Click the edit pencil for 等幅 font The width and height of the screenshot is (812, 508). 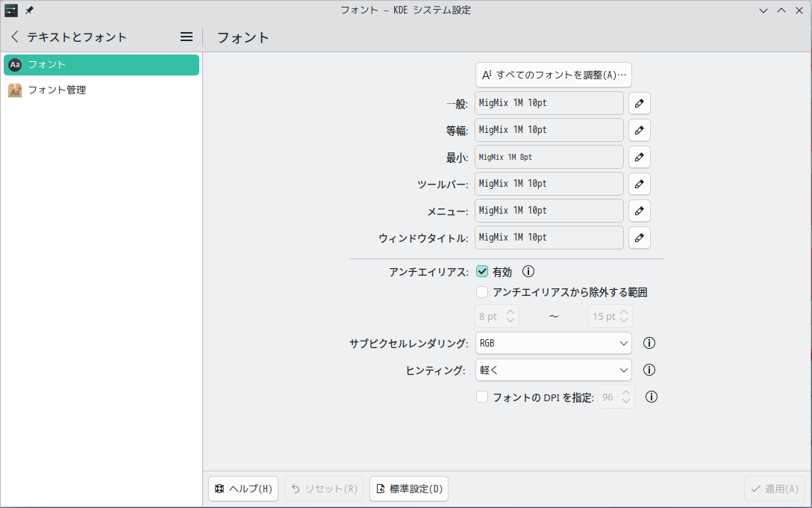(x=639, y=130)
